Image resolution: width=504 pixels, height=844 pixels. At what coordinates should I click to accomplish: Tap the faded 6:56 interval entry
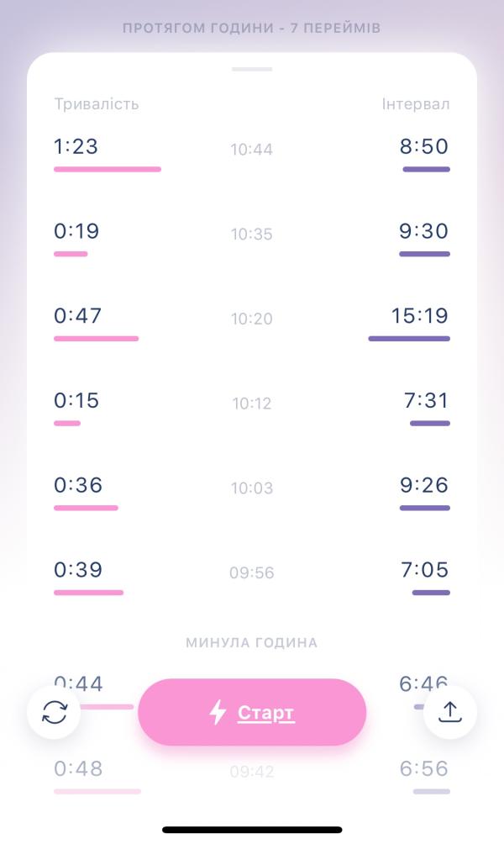424,768
